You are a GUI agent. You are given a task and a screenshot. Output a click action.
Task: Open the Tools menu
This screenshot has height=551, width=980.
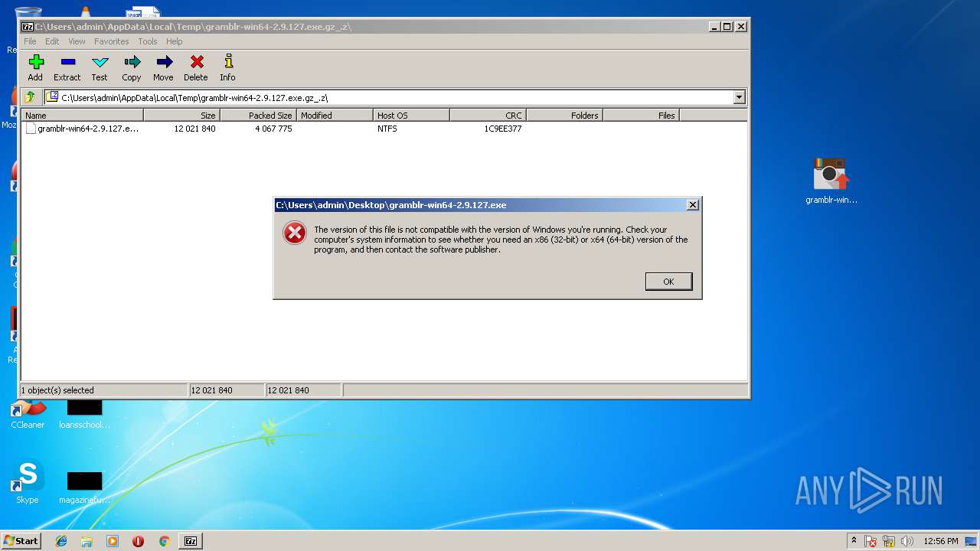148,41
